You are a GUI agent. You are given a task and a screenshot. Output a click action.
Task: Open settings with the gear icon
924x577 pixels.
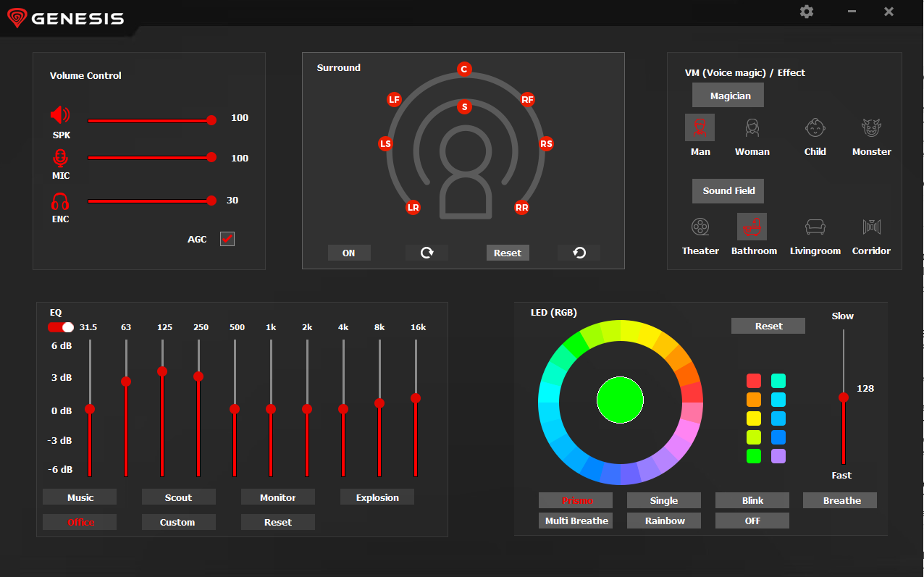pos(807,12)
